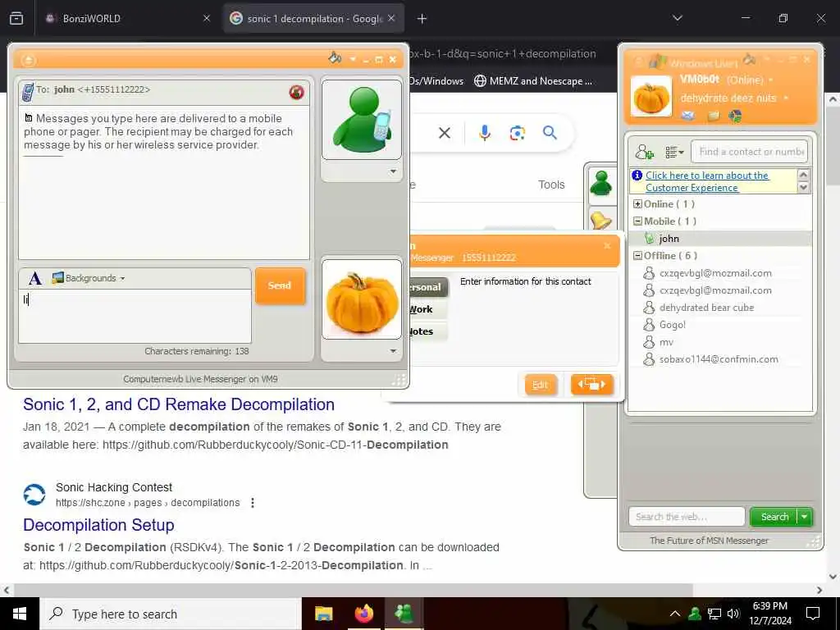Image resolution: width=840 pixels, height=630 pixels.
Task: Start Google voice search microphone
Action: click(x=485, y=133)
